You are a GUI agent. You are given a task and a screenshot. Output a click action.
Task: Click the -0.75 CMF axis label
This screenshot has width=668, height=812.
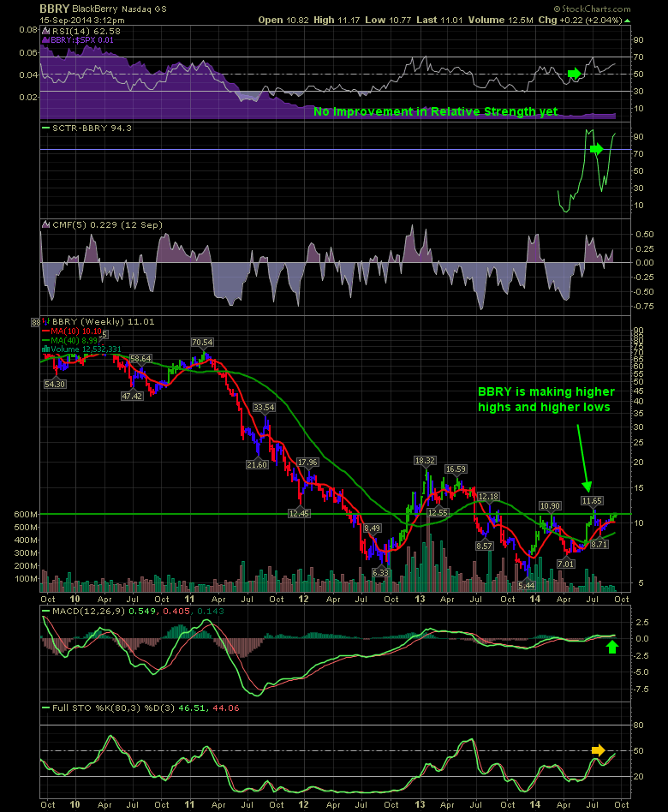tap(644, 306)
